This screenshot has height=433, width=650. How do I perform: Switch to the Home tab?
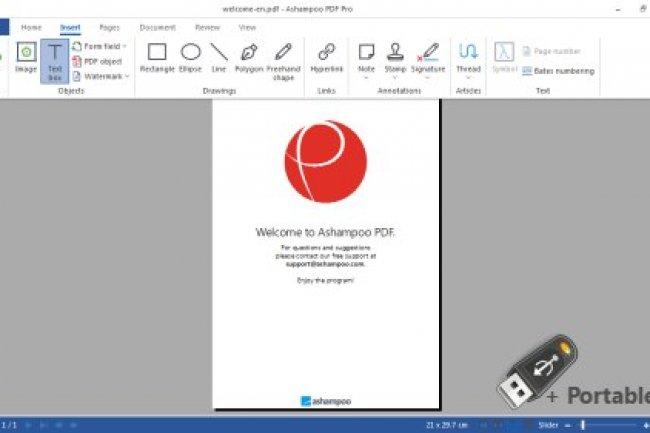coord(31,27)
